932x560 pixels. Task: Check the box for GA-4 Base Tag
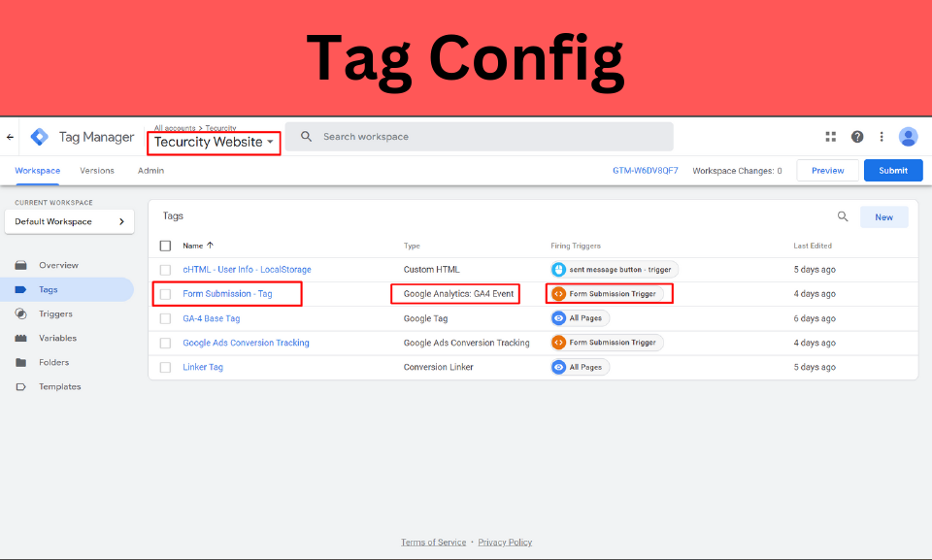click(165, 318)
